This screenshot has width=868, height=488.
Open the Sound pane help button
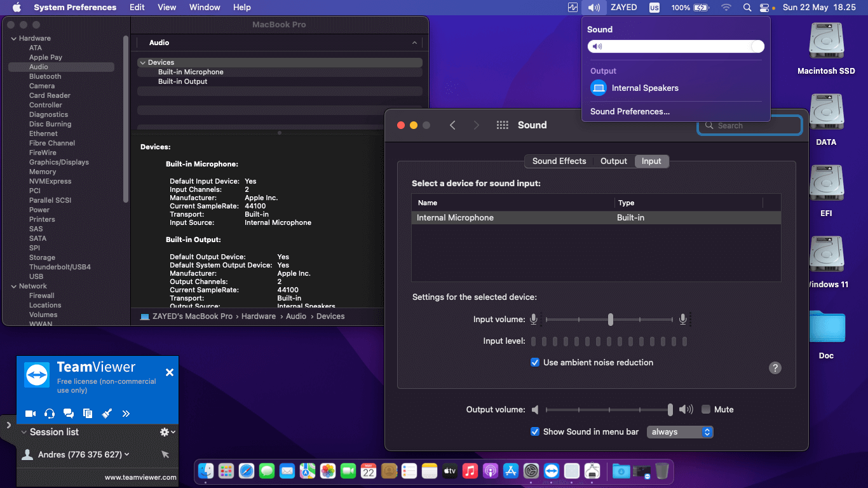775,368
